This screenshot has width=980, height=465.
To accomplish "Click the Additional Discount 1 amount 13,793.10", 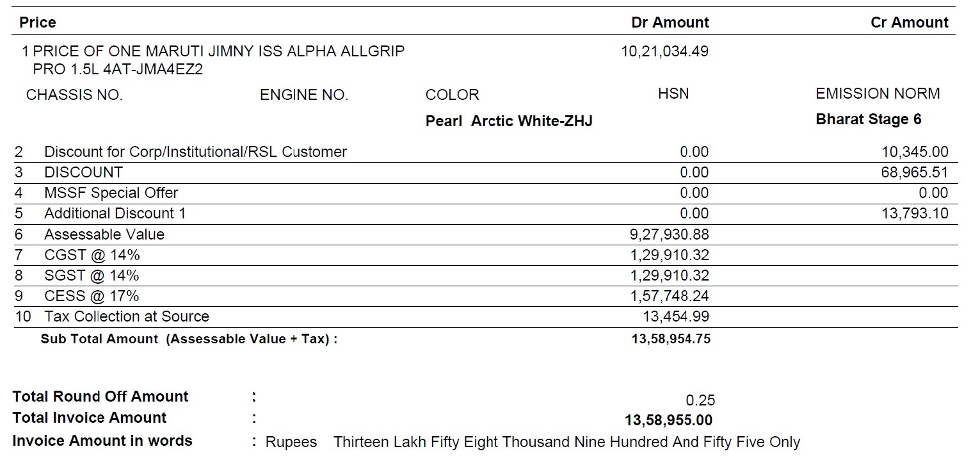I will pyautogui.click(x=914, y=213).
